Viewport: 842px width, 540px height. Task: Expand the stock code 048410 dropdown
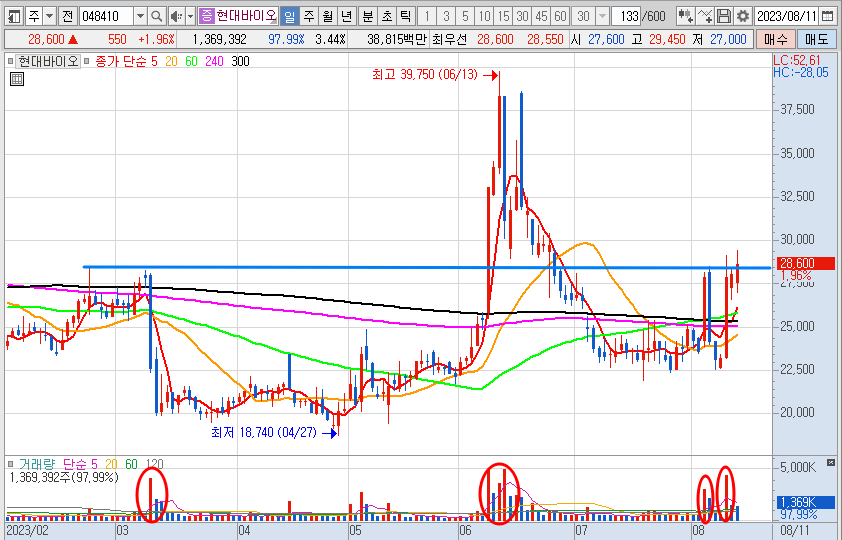140,16
